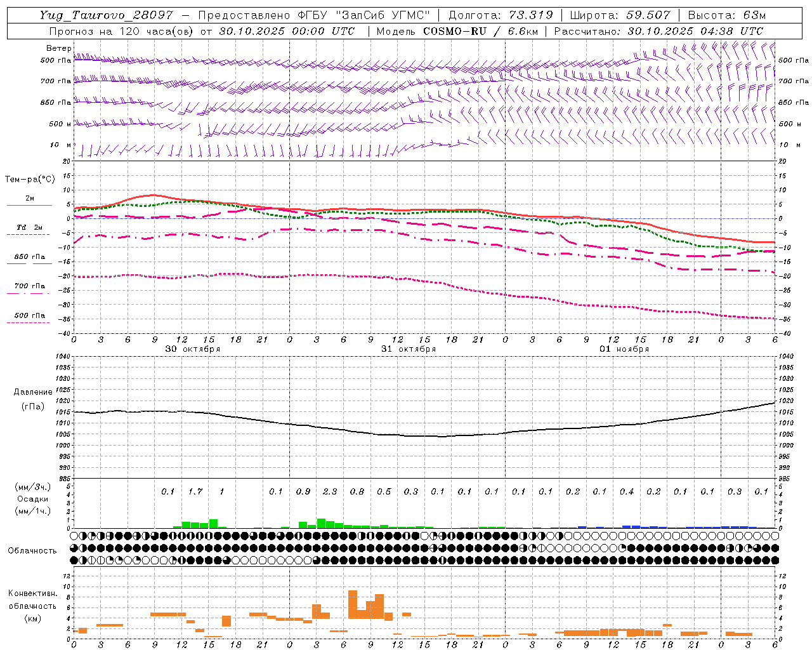Click the Высота: 63м field

(x=726, y=15)
